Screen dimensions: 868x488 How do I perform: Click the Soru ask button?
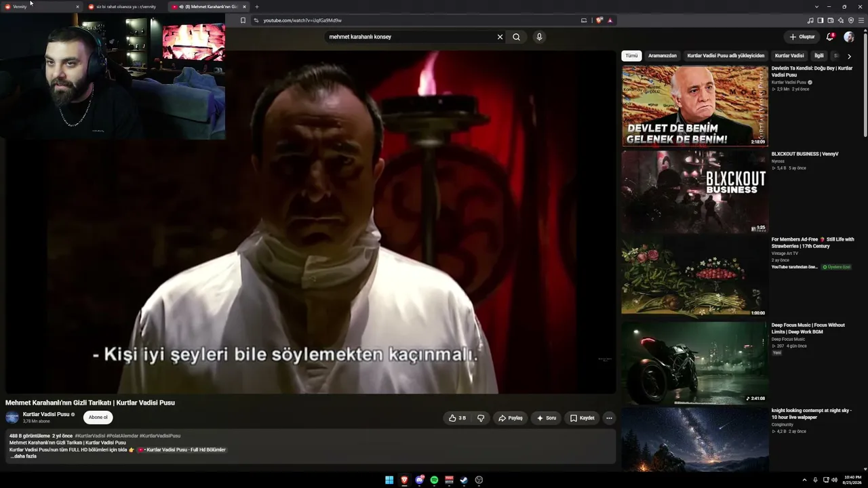(546, 418)
